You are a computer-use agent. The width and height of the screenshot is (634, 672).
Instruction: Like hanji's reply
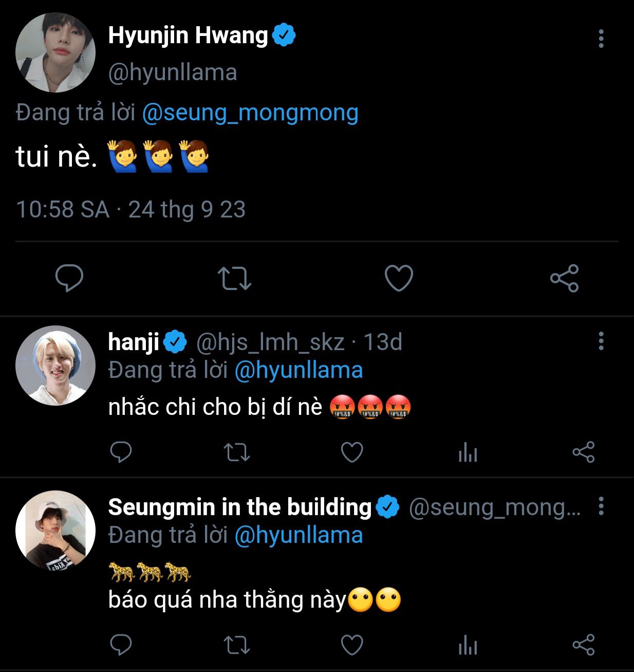click(x=352, y=452)
